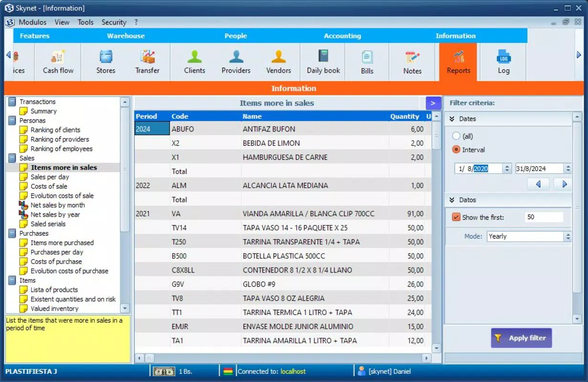Click the blue > button beside the report title
Viewport: 588px width, 382px height.
pos(433,103)
